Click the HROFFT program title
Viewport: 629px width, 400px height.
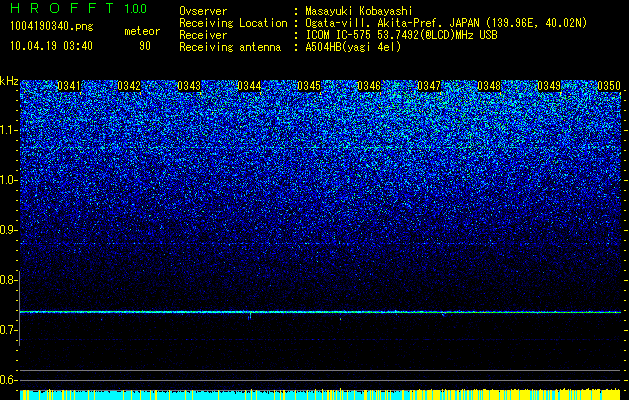tap(62, 8)
